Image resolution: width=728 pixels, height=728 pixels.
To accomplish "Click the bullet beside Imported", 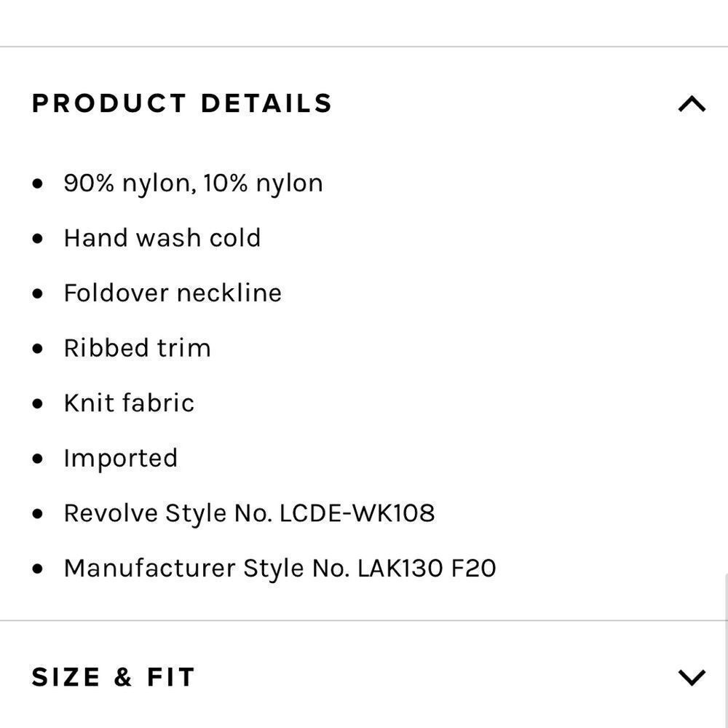I will pos(38,459).
